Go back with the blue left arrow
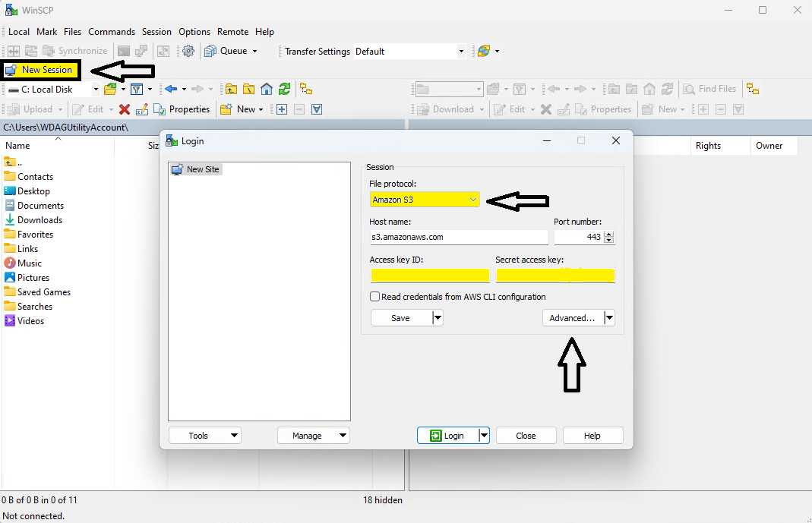Image resolution: width=812 pixels, height=523 pixels. tap(171, 89)
